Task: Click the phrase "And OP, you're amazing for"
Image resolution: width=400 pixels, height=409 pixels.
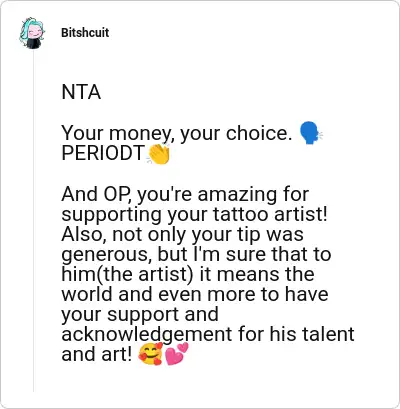Action: pyautogui.click(x=185, y=194)
